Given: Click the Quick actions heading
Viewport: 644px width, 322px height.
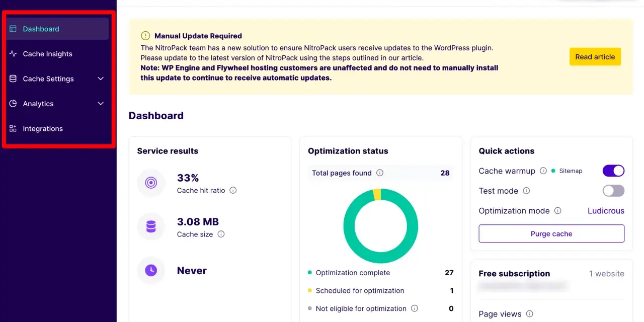Looking at the screenshot, I should [x=507, y=151].
